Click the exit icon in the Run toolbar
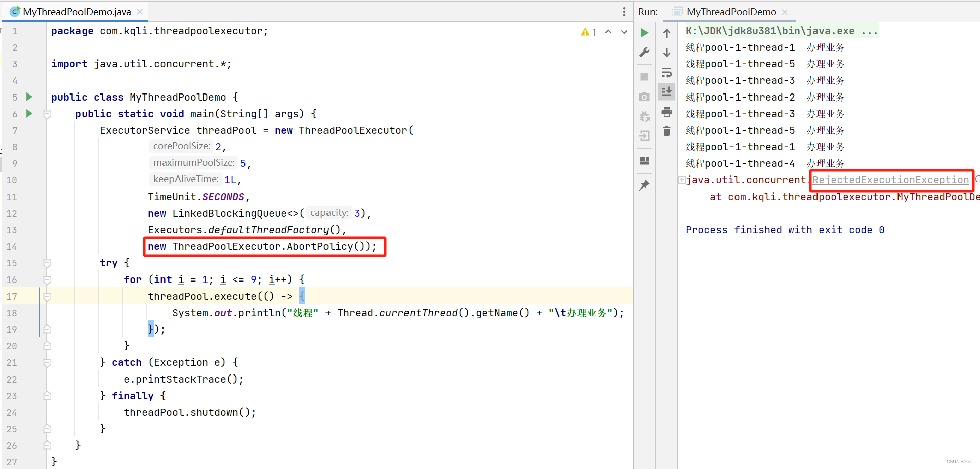This screenshot has height=469, width=980. click(644, 136)
